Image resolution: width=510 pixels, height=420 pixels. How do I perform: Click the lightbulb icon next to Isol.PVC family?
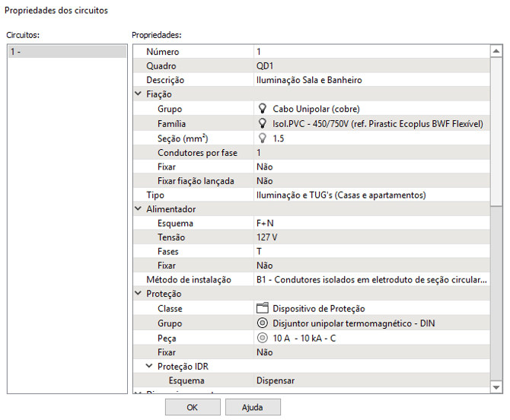[x=263, y=123]
